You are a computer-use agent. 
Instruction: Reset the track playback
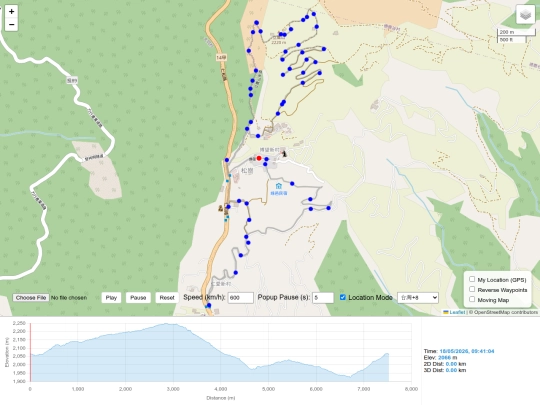[x=167, y=298]
